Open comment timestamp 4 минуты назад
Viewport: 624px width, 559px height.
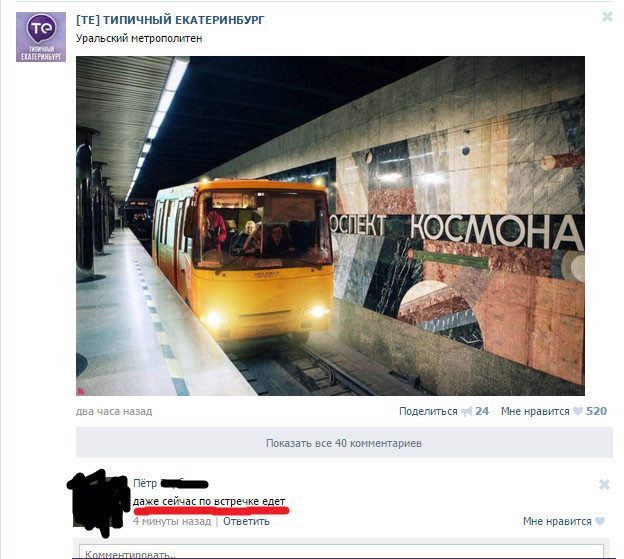[x=172, y=521]
